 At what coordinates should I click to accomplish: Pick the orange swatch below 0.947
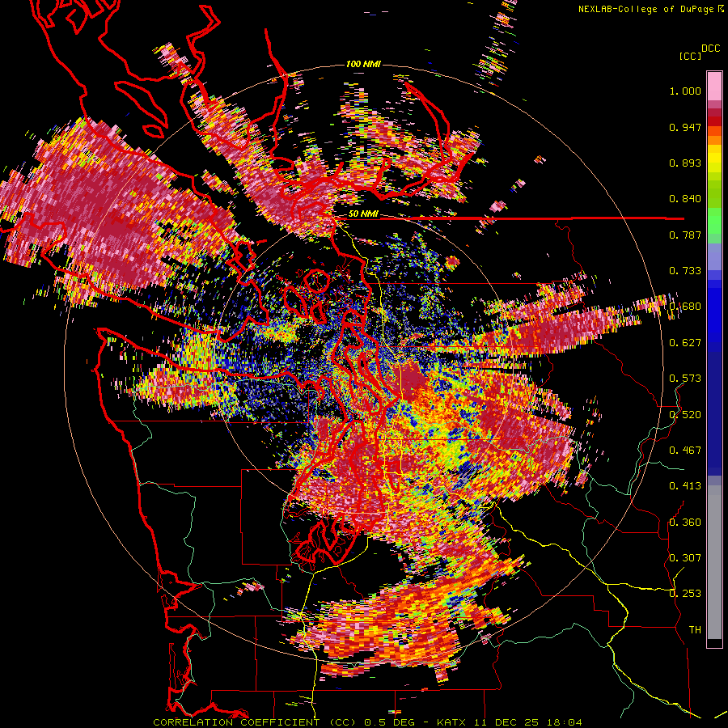pos(714,140)
